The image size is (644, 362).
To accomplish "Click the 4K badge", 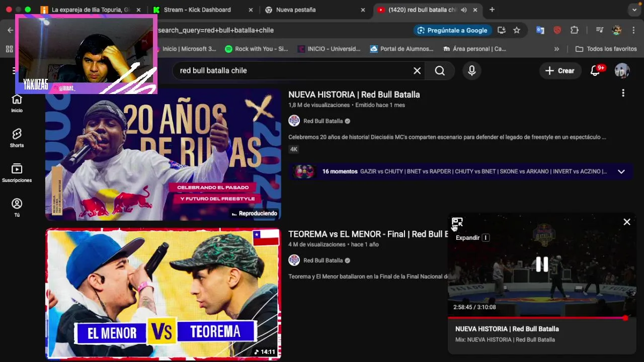I will pyautogui.click(x=294, y=149).
